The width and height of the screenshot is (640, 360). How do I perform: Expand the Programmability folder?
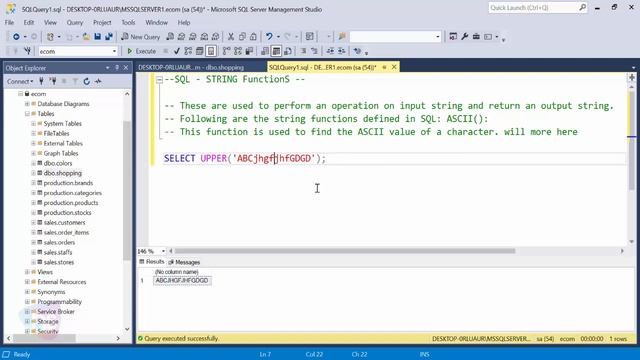click(x=27, y=302)
